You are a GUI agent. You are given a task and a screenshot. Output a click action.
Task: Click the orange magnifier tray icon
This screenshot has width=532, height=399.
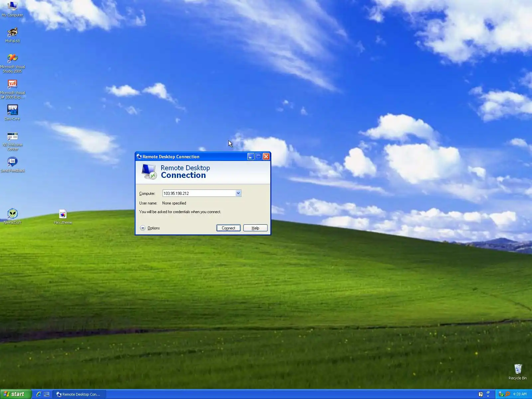[x=507, y=394]
